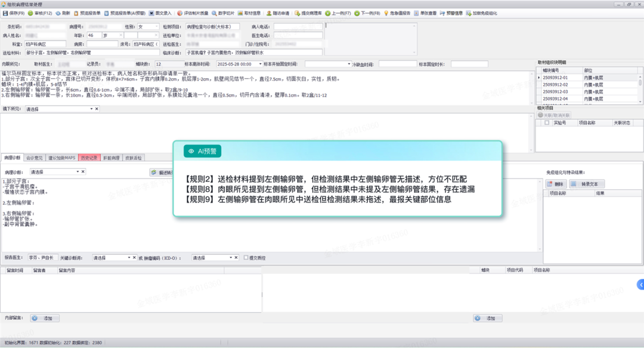Open 预览报告单 report preview

pos(87,13)
